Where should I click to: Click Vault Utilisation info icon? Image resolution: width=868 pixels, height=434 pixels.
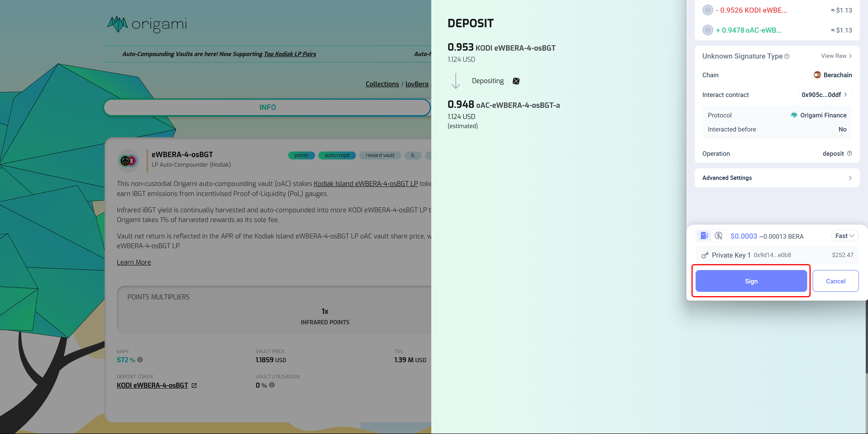point(272,385)
